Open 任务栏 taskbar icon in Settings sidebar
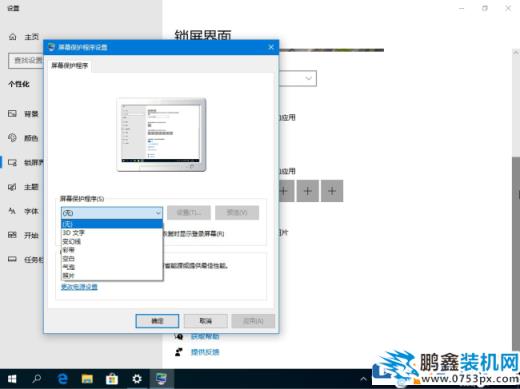520x389 pixels. click(x=12, y=259)
